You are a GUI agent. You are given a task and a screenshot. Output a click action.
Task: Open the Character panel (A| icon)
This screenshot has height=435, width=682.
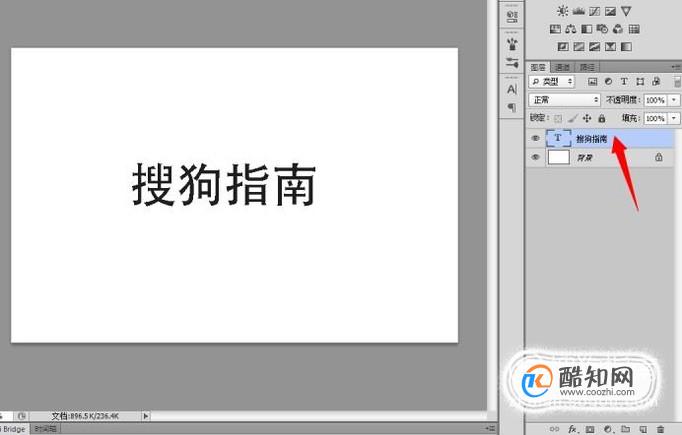pos(512,89)
